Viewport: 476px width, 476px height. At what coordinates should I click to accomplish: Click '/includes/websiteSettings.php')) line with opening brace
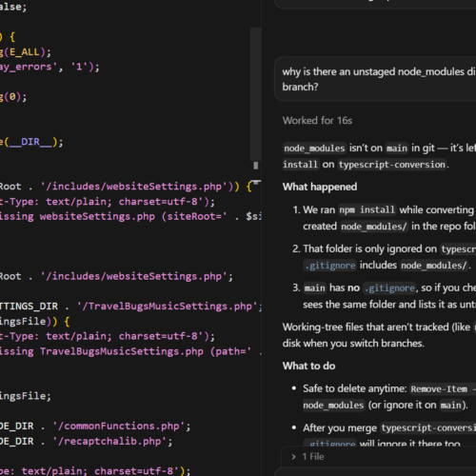[x=127, y=187]
